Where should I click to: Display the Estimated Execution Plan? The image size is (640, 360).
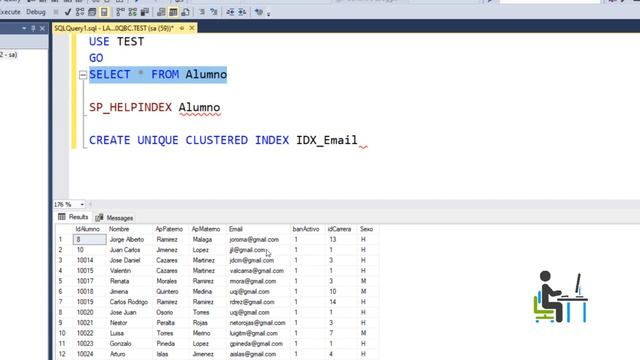[80, 12]
